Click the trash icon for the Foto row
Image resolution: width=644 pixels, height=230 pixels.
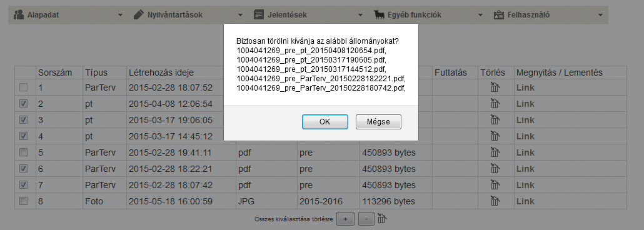[x=495, y=201]
